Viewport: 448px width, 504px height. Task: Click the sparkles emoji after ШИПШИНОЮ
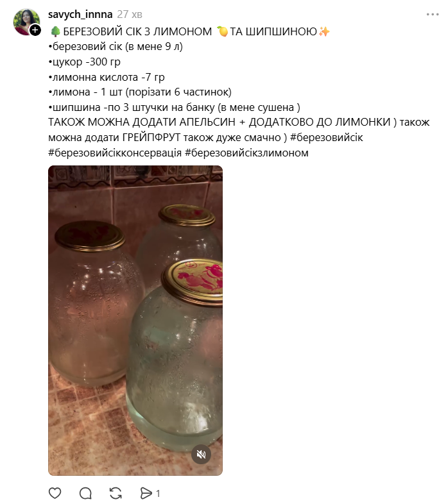(x=324, y=31)
